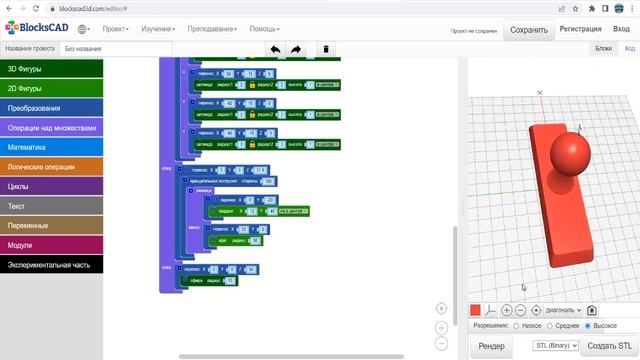The image size is (640, 360).
Task: Click the browser share icon
Action: 562,9
